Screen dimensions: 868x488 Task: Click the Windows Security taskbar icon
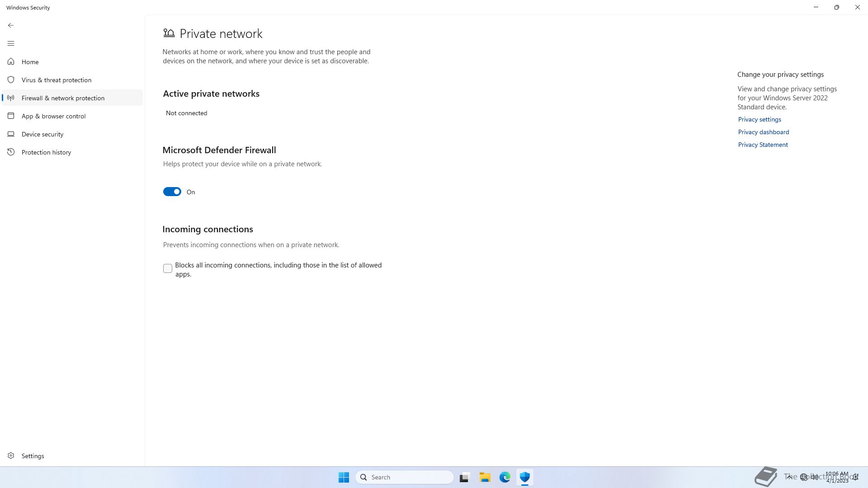(525, 477)
